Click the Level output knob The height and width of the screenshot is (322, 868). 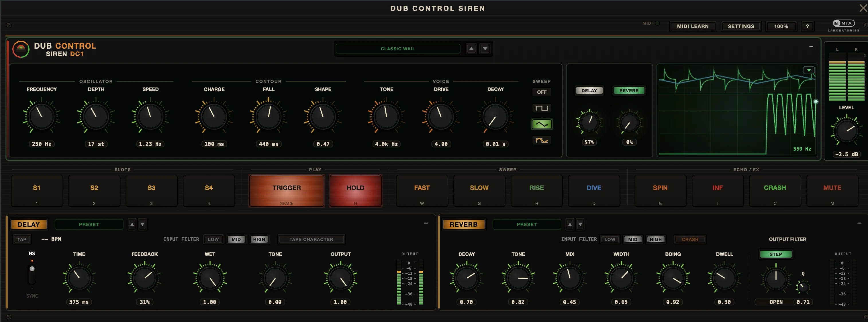(847, 131)
